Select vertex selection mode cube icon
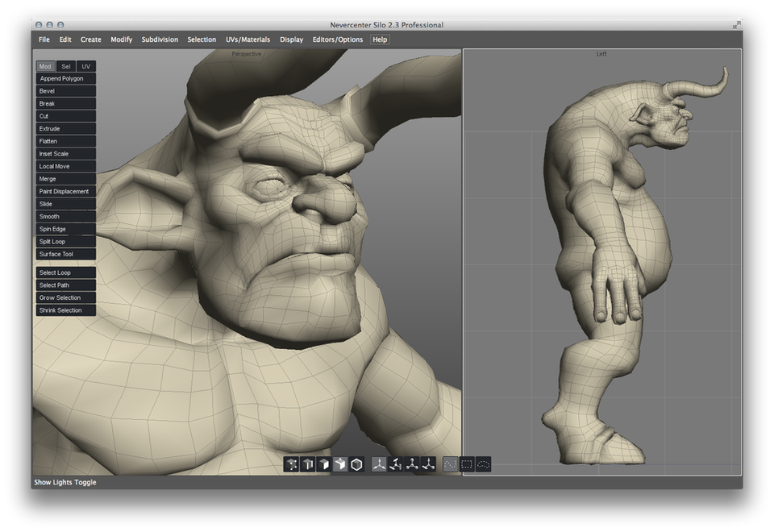The height and width of the screenshot is (532, 774). pos(291,464)
